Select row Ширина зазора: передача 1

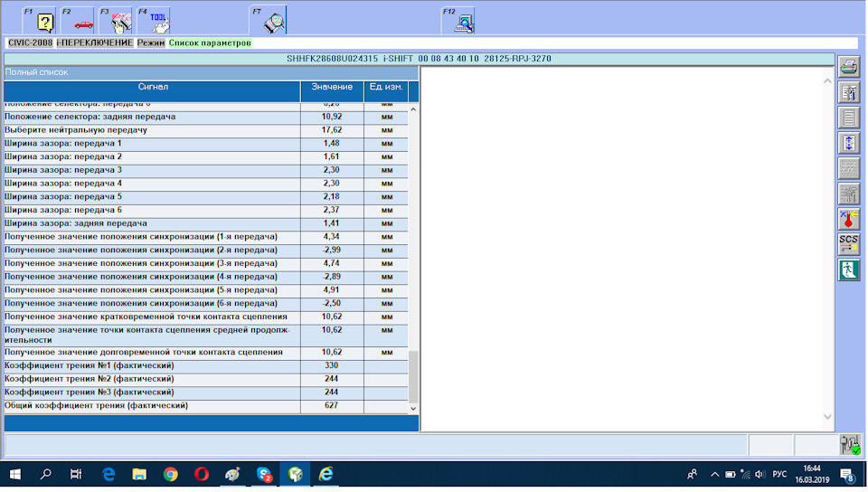pos(206,143)
